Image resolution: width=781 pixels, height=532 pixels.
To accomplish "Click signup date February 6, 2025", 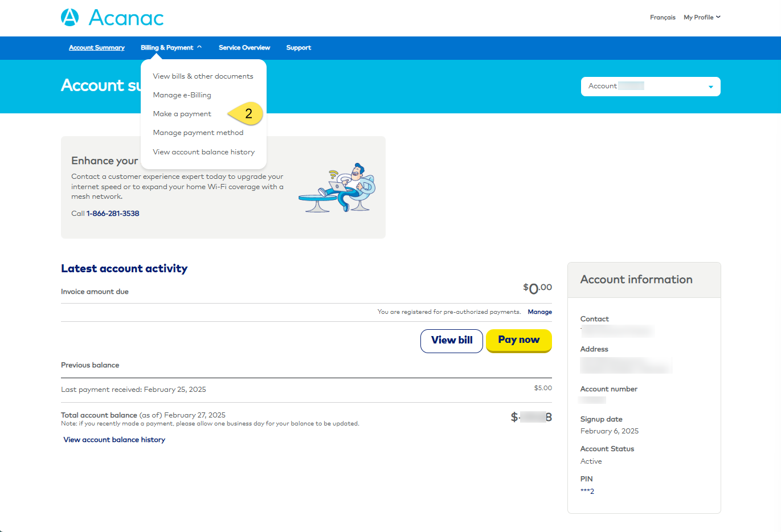I will tap(610, 431).
